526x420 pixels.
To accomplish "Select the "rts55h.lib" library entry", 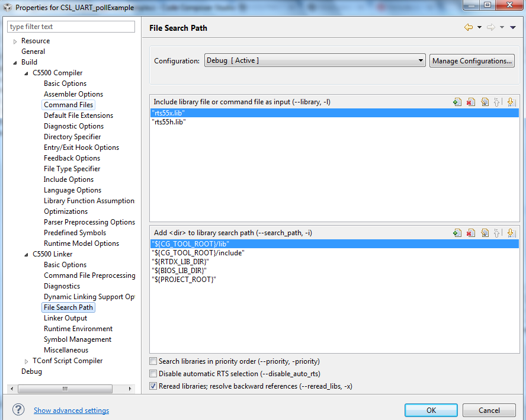I will point(335,122).
